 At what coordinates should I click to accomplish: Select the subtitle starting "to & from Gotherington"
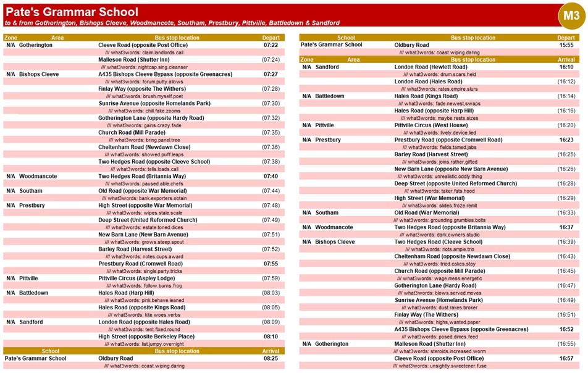172,23
